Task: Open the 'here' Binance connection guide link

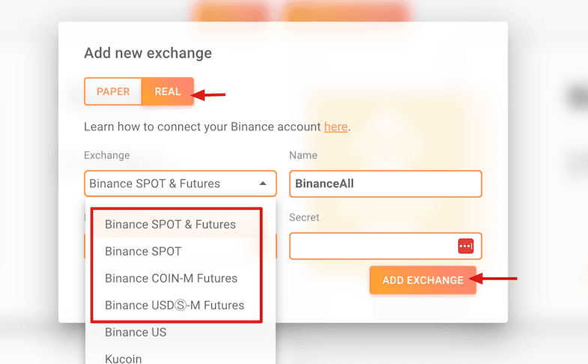Action: point(336,127)
